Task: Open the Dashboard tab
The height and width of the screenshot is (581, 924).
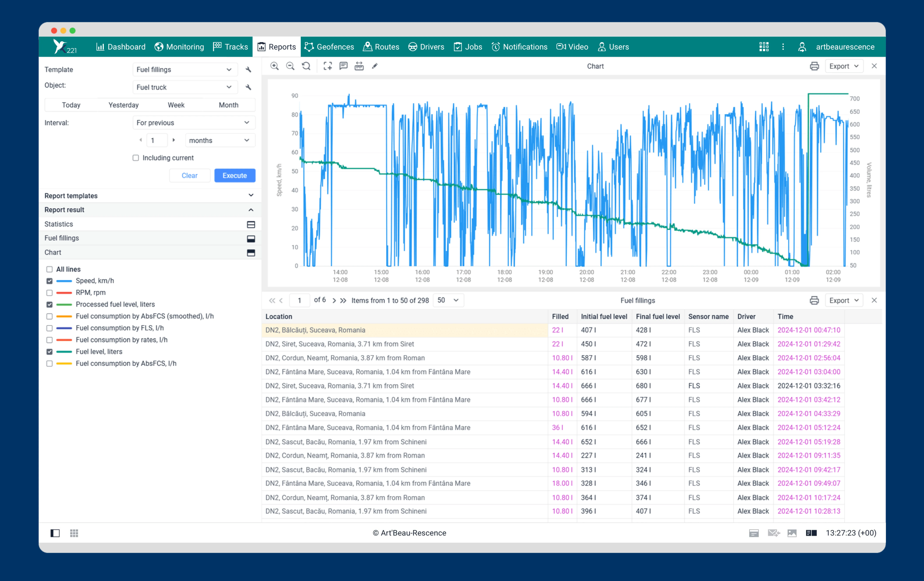Action: [x=121, y=47]
